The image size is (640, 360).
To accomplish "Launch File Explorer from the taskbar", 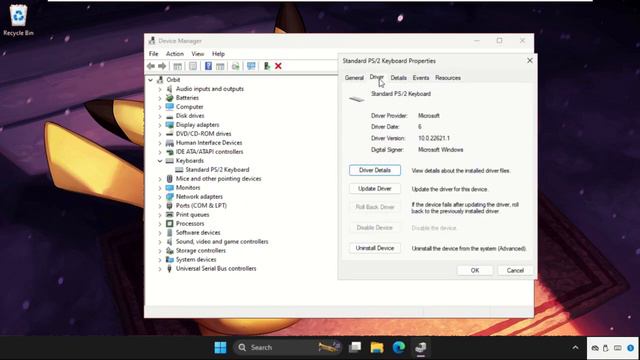I will [x=377, y=347].
